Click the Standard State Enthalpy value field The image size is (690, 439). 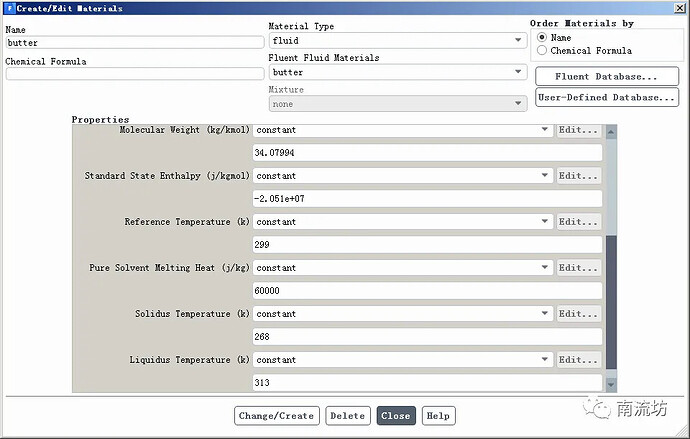427,199
